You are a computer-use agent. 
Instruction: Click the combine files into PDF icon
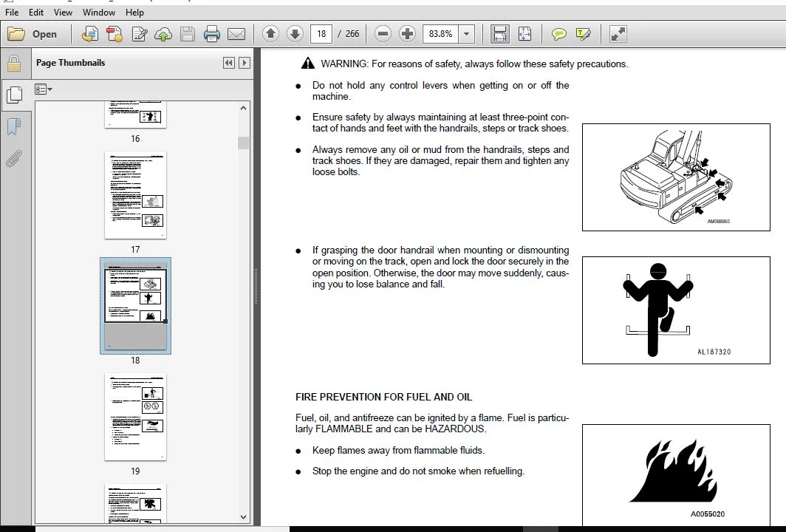coord(115,34)
